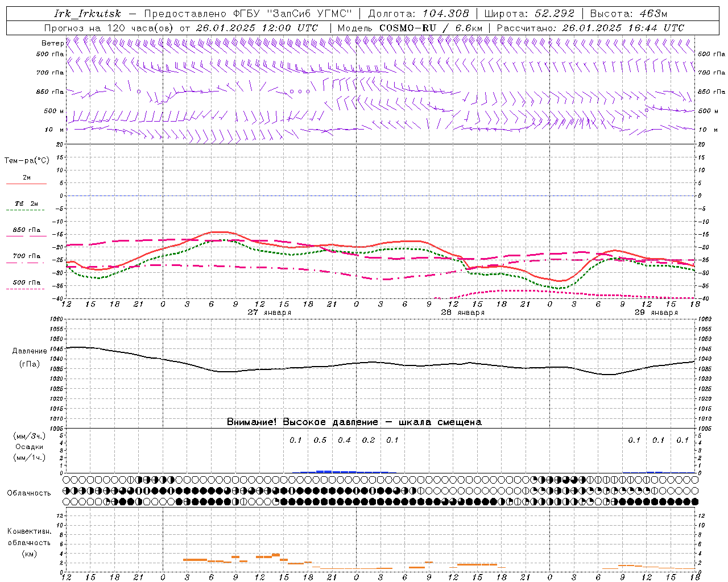Click the "(мм/1ч.)" precipitation unit label
Image resolution: width=728 pixels, height=582 pixels.
[x=30, y=458]
